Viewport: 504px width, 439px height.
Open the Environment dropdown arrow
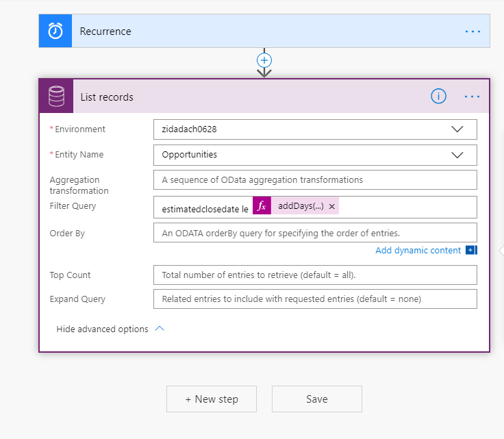tap(457, 129)
